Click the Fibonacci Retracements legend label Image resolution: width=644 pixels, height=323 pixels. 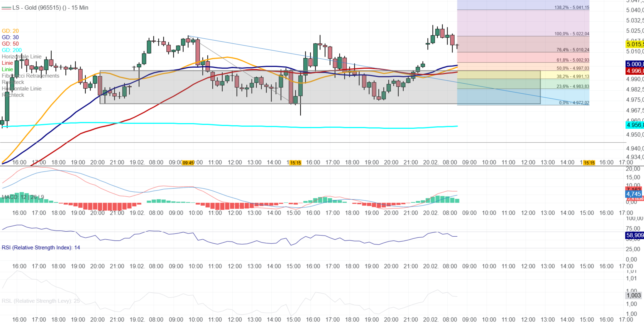coord(31,76)
